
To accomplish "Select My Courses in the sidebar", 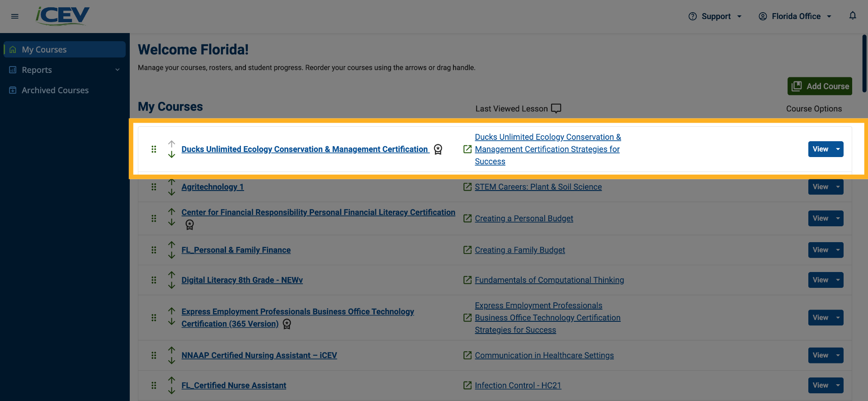I will (65, 49).
